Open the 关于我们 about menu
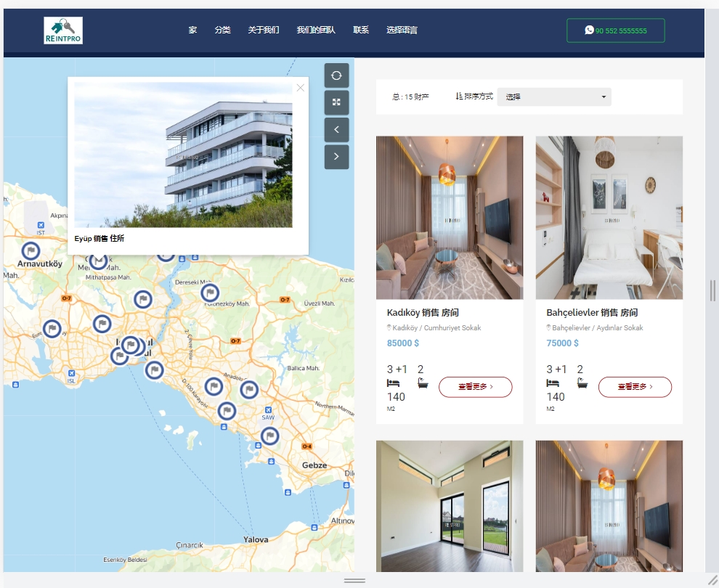This screenshot has height=588, width=719. click(x=263, y=30)
